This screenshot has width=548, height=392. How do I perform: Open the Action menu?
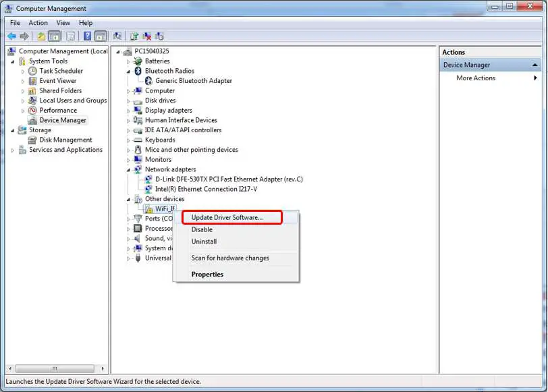[x=38, y=22]
